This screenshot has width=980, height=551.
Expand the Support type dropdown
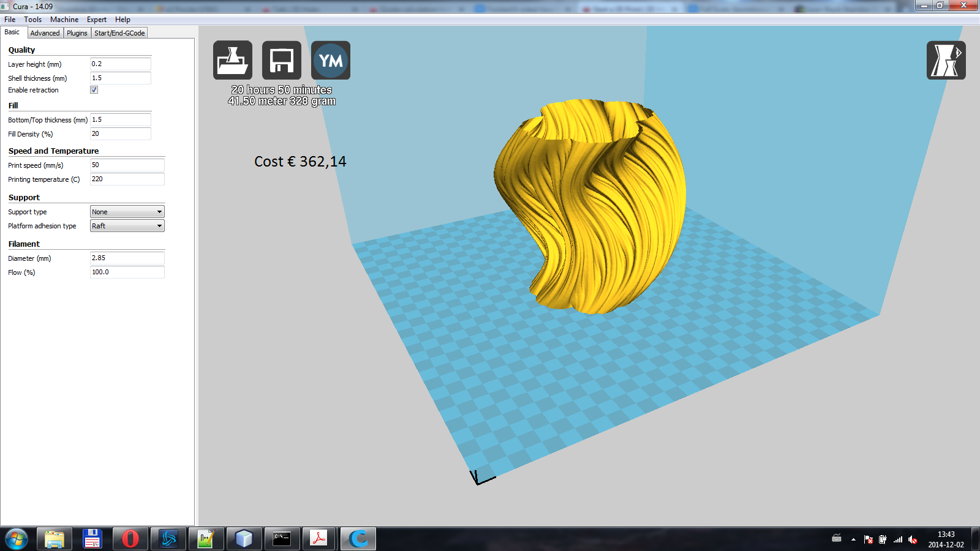[127, 212]
